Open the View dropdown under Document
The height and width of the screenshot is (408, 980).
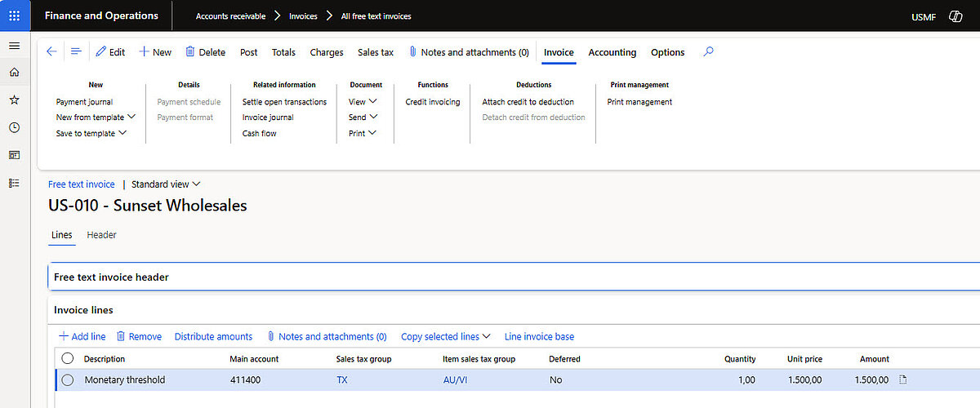[363, 102]
